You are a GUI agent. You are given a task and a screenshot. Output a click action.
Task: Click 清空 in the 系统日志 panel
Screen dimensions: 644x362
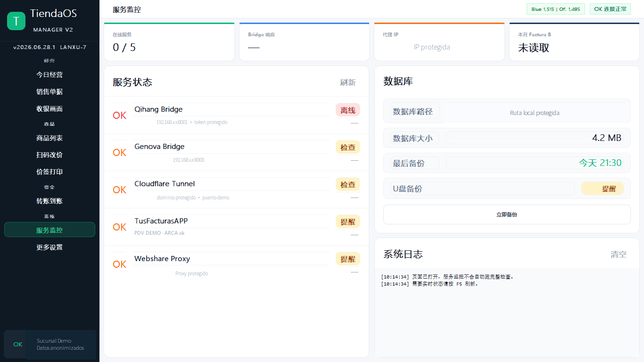tap(619, 255)
